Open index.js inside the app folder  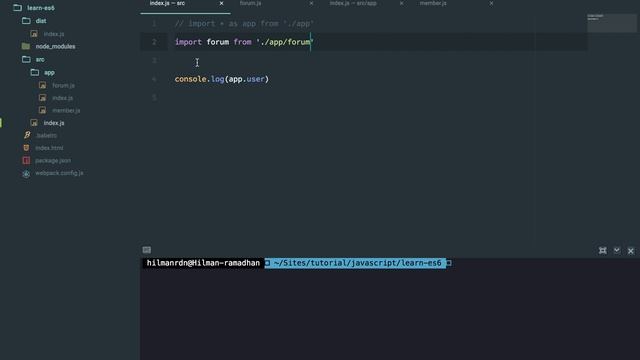(x=62, y=98)
